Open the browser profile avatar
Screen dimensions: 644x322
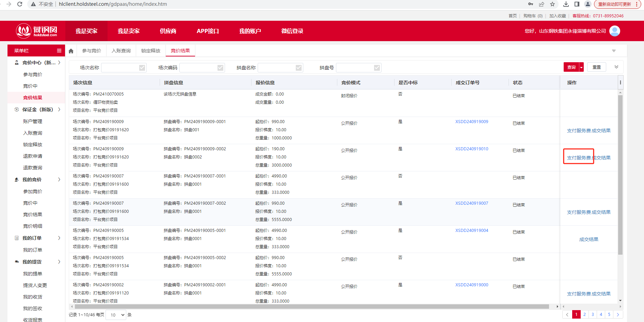[x=587, y=4]
